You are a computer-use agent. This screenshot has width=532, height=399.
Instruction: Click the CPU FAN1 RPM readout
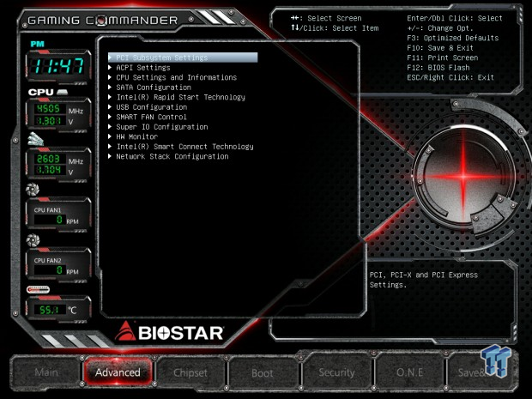[x=49, y=220]
